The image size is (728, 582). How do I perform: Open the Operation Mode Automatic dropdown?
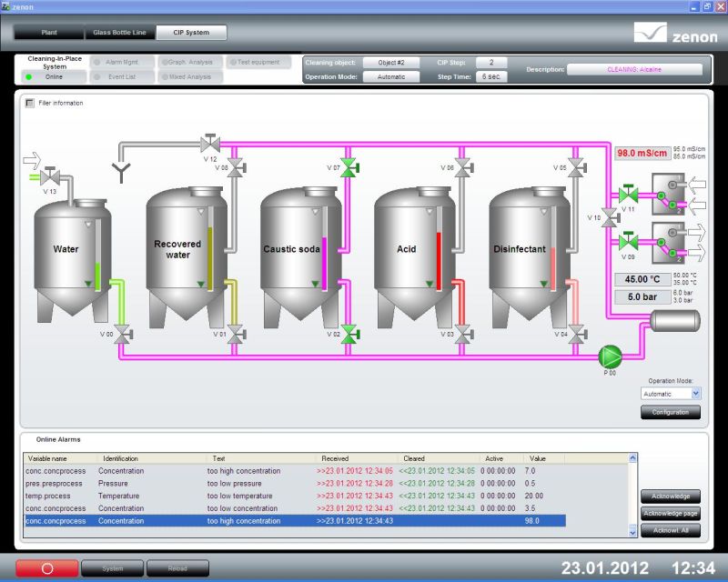[x=671, y=393]
